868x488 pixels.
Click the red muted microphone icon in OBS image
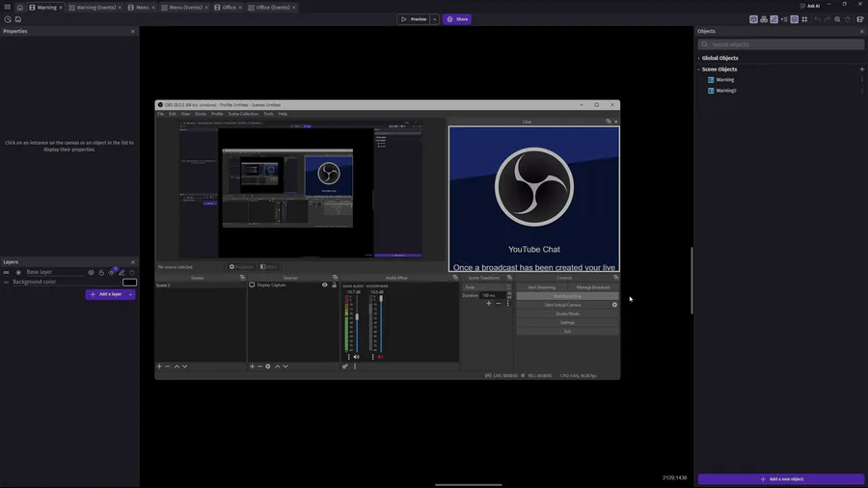click(x=380, y=358)
